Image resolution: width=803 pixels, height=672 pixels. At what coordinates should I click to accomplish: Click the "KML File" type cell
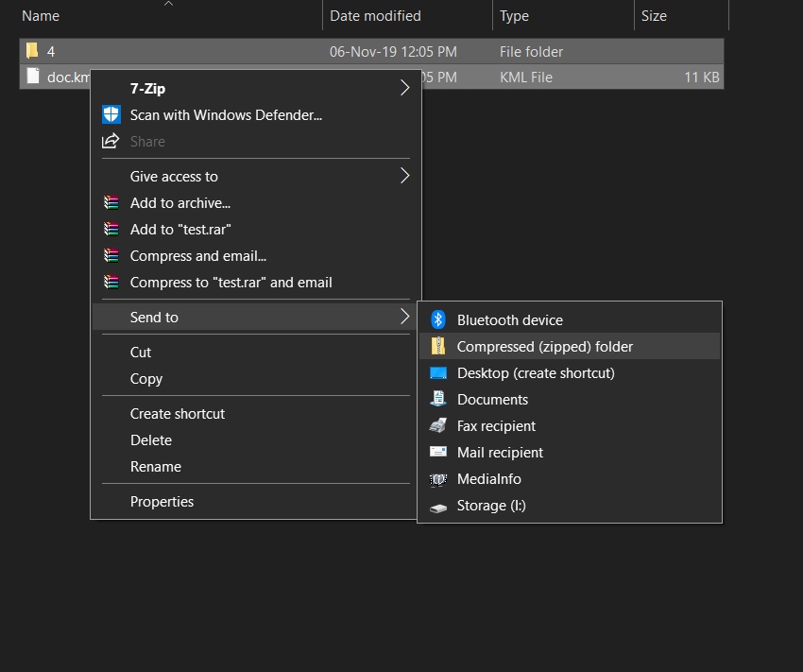click(x=526, y=78)
